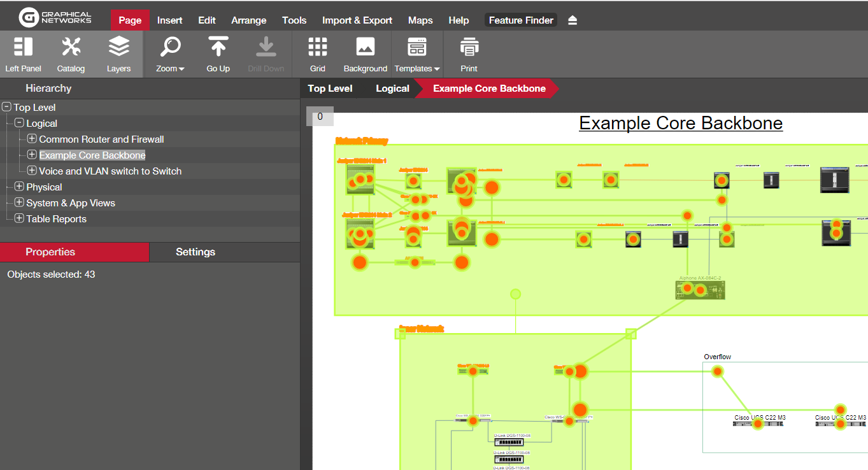Viewport: 868px width, 470px height.
Task: Select Voice and VLAN switch to Switch
Action: [x=110, y=171]
